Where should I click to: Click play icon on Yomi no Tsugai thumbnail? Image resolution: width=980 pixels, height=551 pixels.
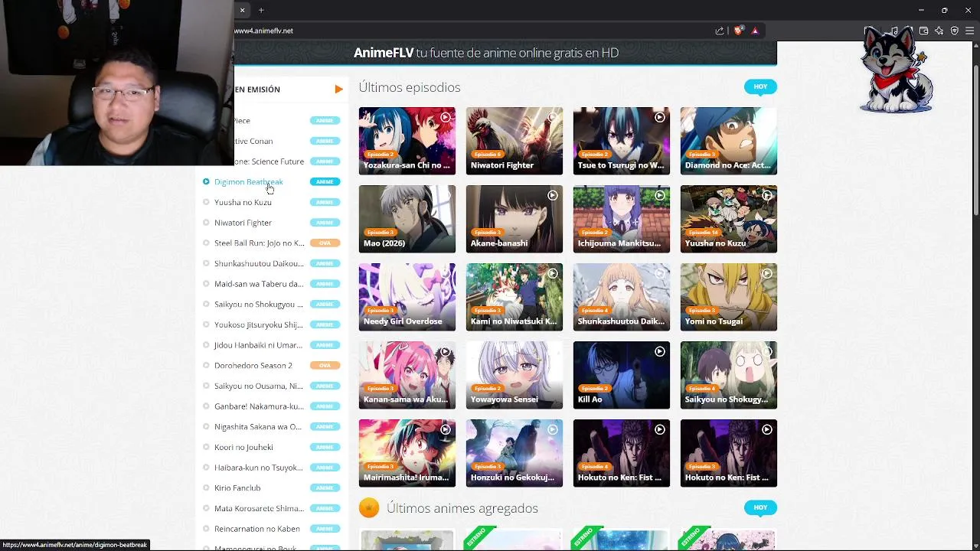(x=766, y=273)
